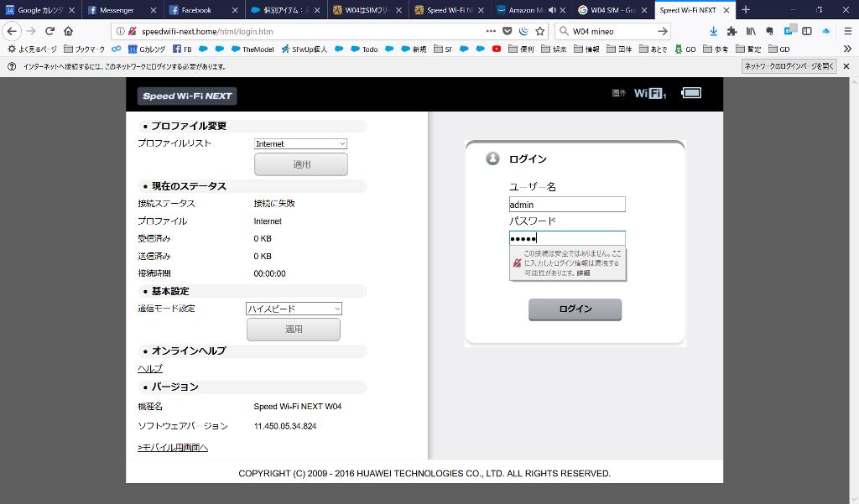Open the あとで bookmarks folder

tap(653, 49)
